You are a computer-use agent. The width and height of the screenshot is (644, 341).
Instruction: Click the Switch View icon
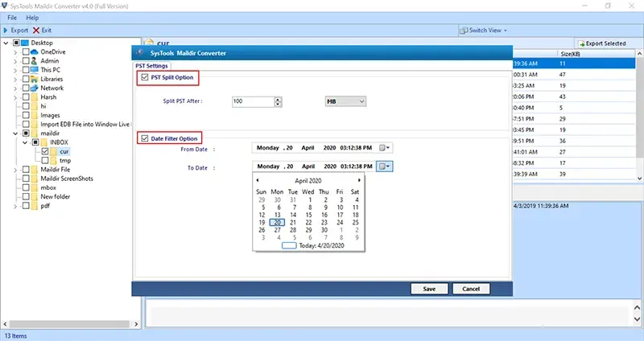464,31
